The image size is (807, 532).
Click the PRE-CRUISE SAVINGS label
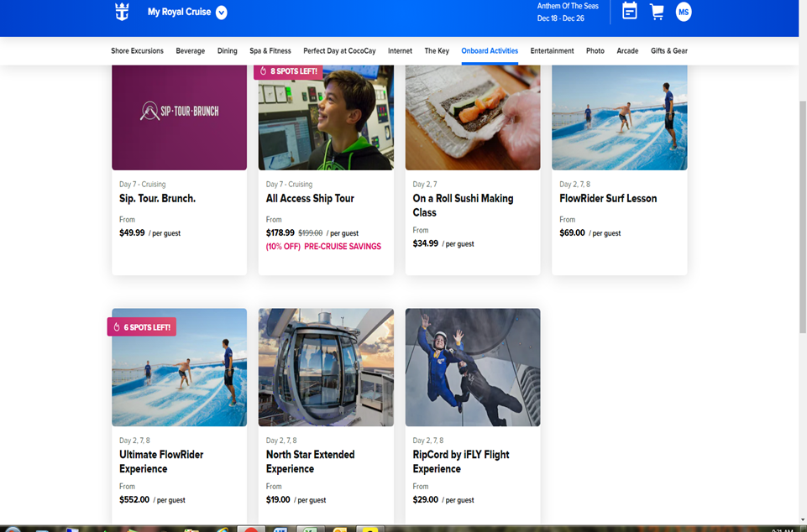(343, 247)
